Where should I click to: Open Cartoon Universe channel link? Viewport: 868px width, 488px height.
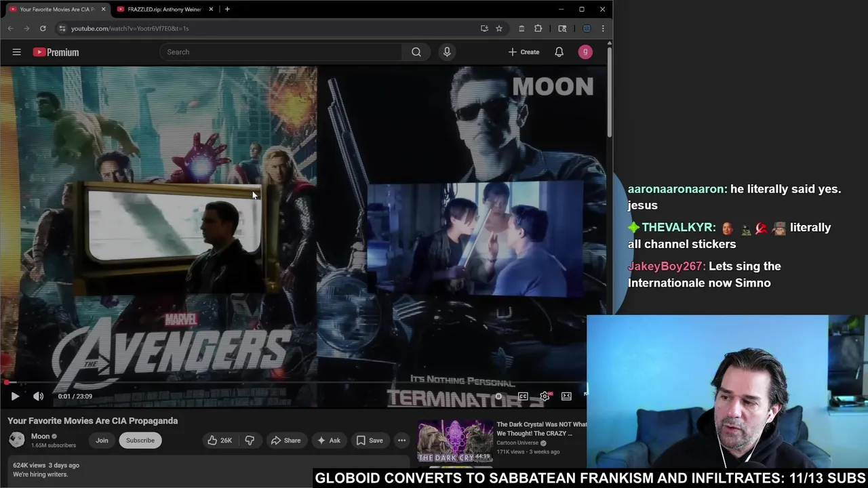coord(517,443)
